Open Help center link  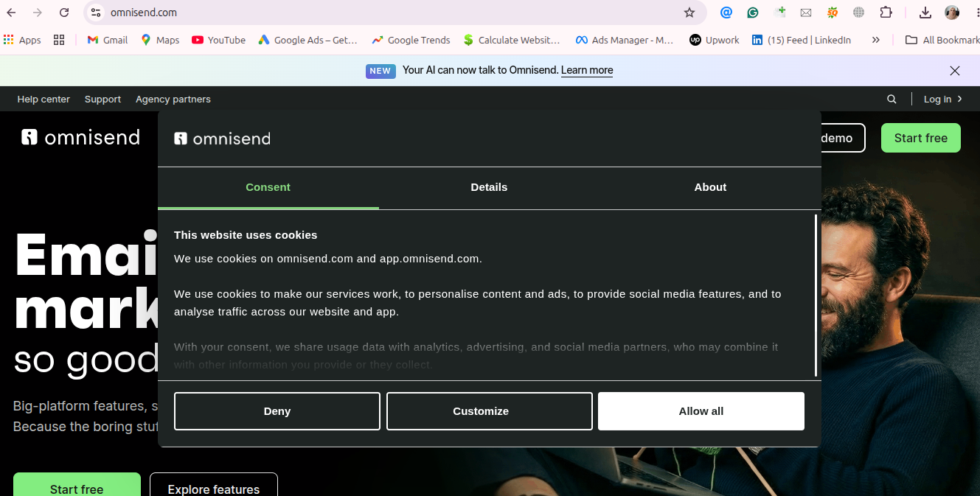[44, 99]
